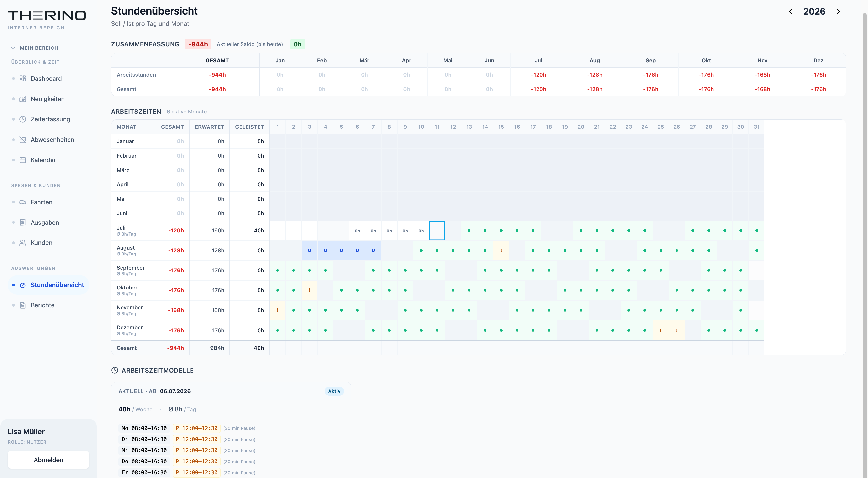Select the highlighted July day 11 cell
Viewport: 868px width, 478px height.
(437, 231)
